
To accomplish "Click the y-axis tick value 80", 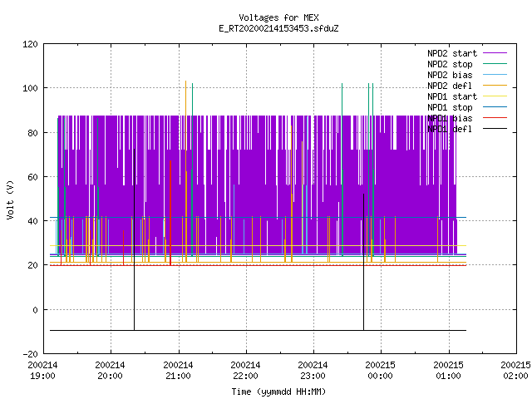I will coord(32,133).
